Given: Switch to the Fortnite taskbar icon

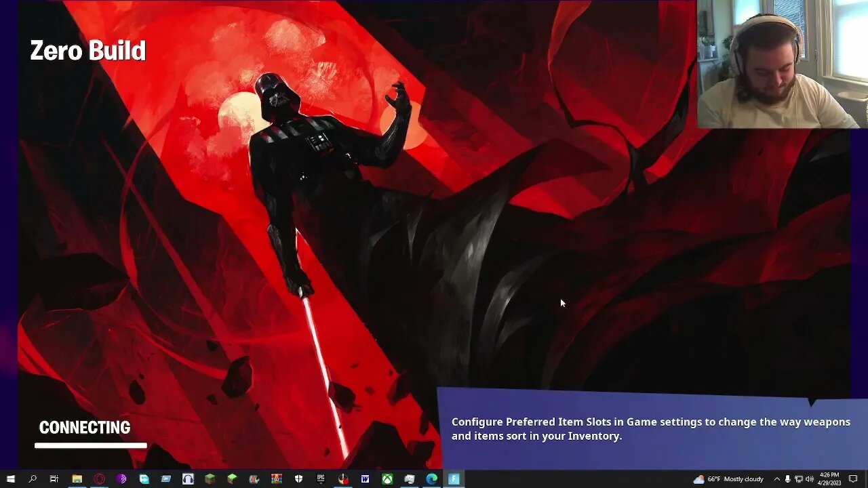Looking at the screenshot, I should click(454, 479).
